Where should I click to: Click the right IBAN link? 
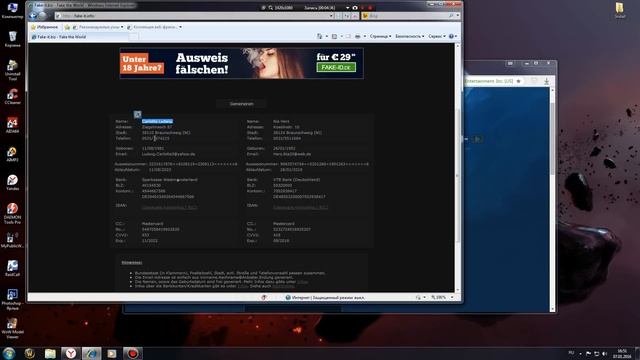pos(300,207)
